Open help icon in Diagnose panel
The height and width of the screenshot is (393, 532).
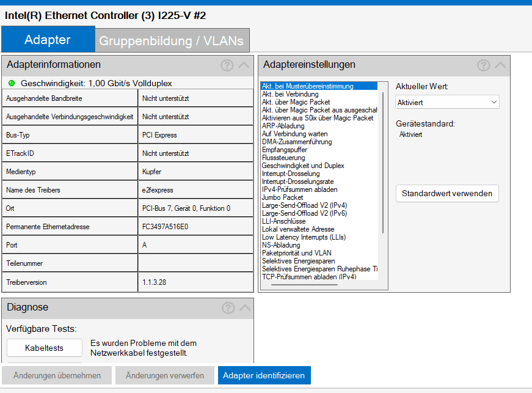click(x=228, y=308)
